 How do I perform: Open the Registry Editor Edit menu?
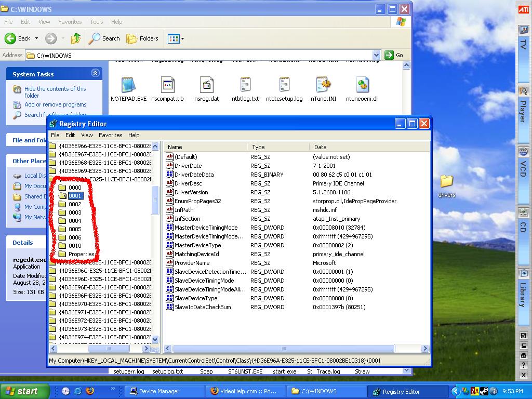(x=70, y=135)
